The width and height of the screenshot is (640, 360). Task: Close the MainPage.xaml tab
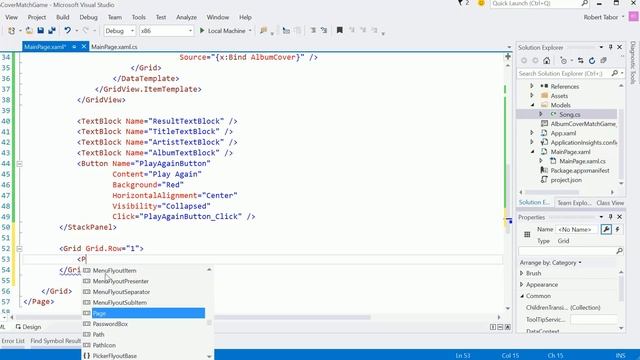84,47
